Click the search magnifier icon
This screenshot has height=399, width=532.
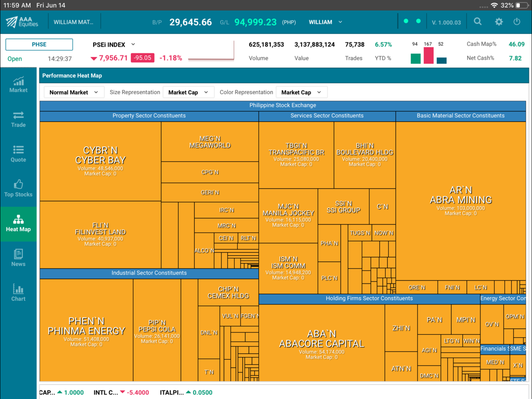478,22
